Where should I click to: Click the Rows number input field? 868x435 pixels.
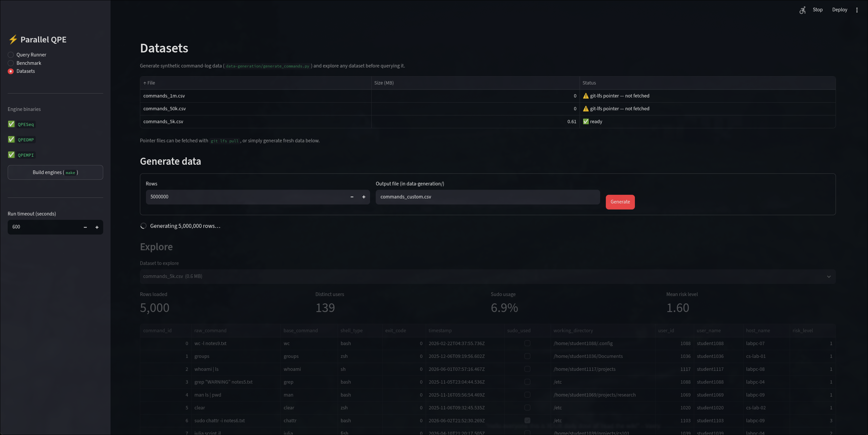pos(246,197)
